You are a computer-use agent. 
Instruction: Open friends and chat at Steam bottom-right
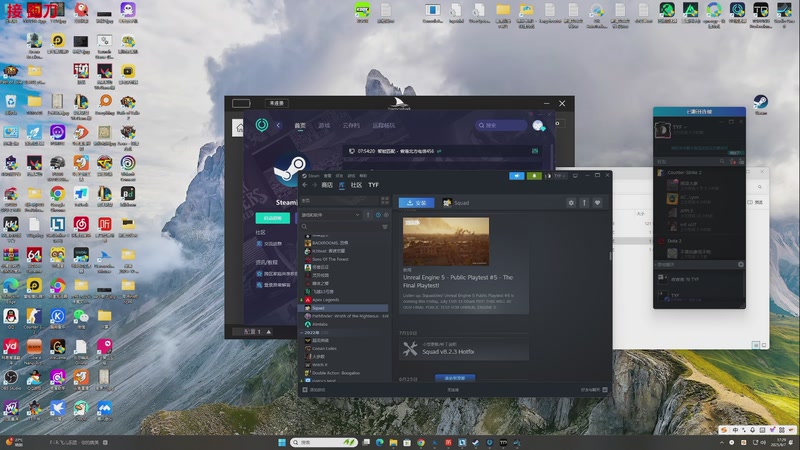594,390
